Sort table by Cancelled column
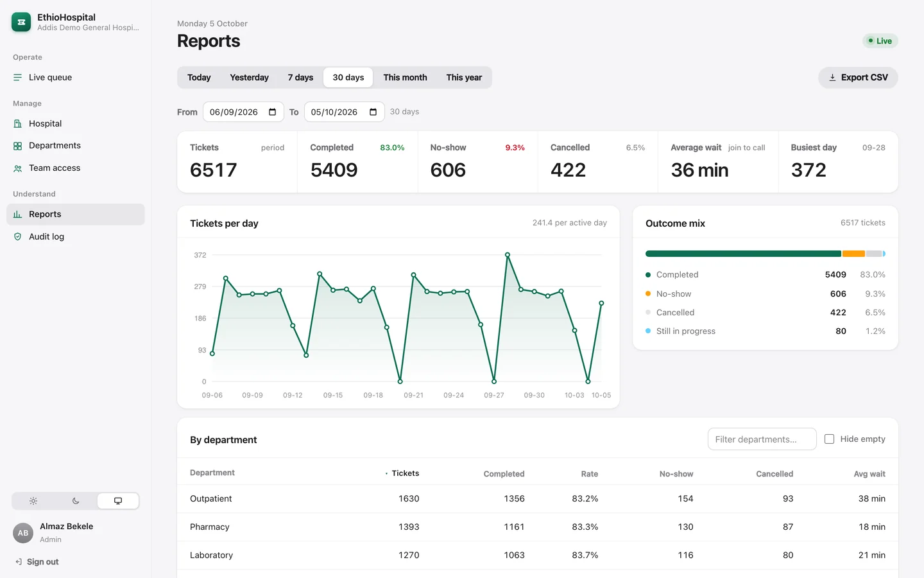 (774, 474)
